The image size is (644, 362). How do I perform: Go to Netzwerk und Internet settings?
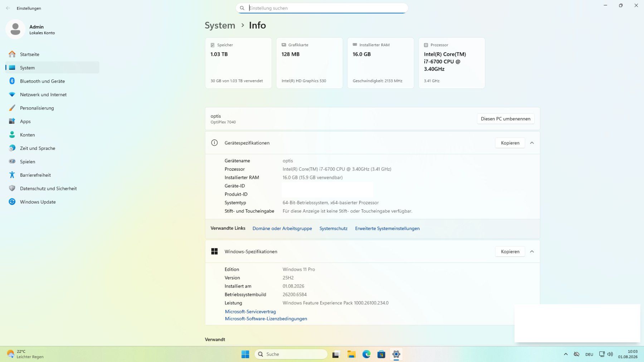pos(52,94)
